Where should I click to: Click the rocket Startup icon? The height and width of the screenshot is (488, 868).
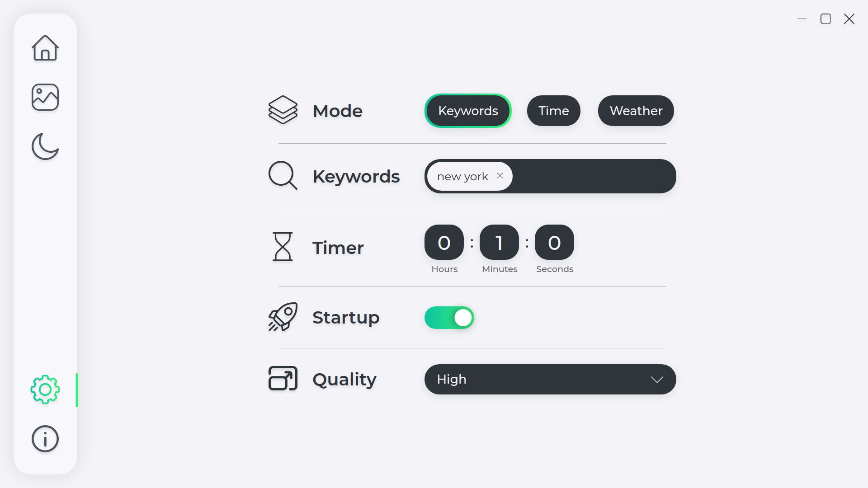click(283, 317)
